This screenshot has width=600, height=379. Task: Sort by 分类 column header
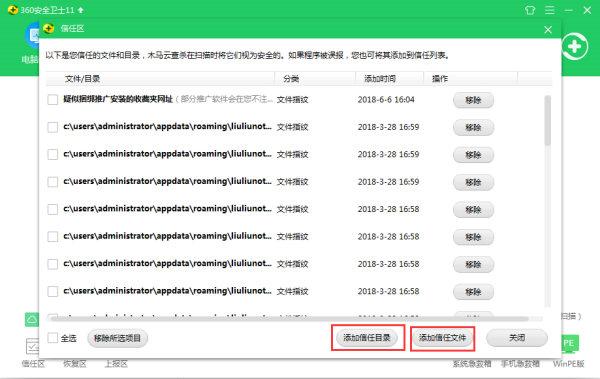(315, 79)
